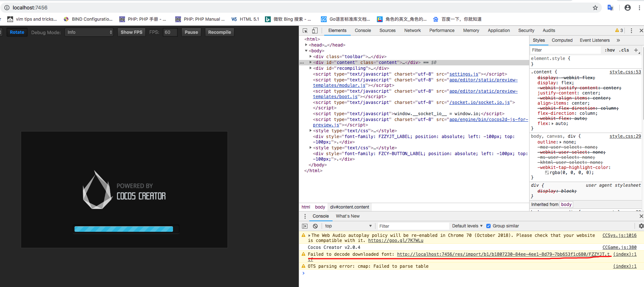Focus the Styles pane Filter field
Image resolution: width=644 pixels, height=287 pixels.
565,50
